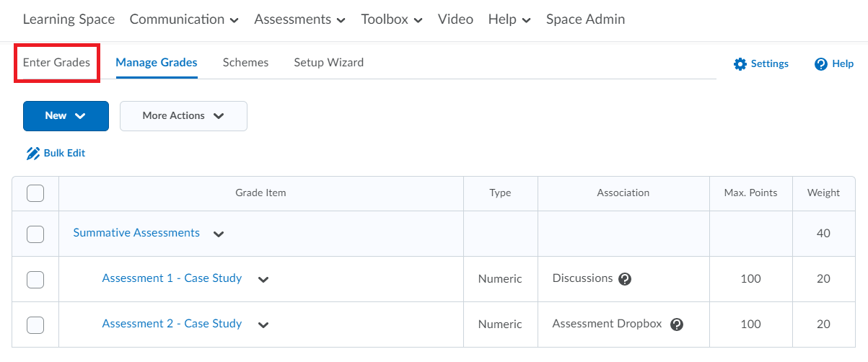Image resolution: width=868 pixels, height=362 pixels.
Task: Navigate to Space Admin
Action: coord(585,19)
